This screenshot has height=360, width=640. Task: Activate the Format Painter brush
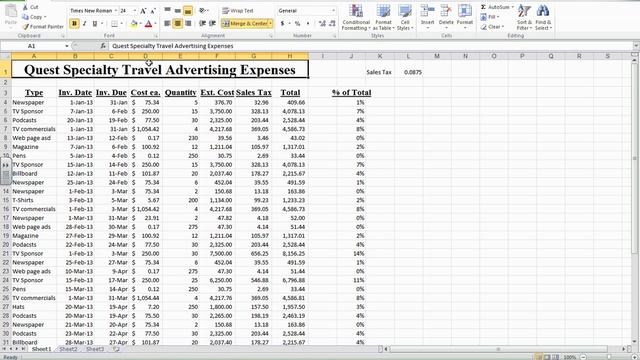pyautogui.click(x=43, y=27)
